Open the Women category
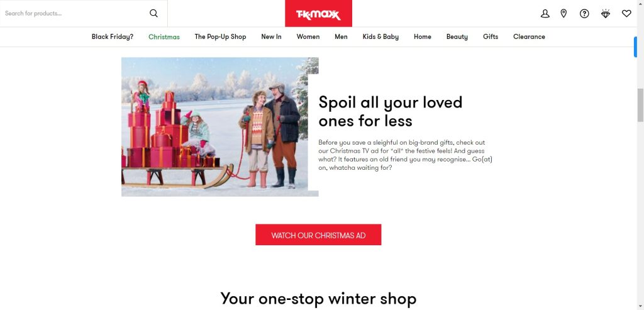 tap(308, 36)
